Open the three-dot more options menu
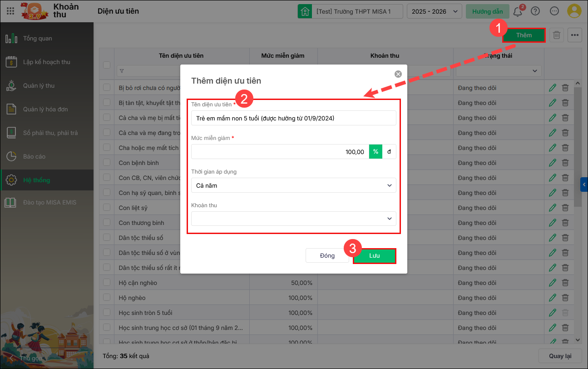Viewport: 588px width, 369px height. [575, 35]
